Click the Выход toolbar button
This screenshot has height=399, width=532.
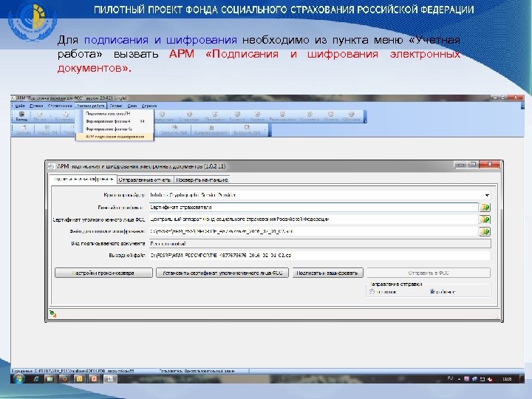[x=21, y=117]
